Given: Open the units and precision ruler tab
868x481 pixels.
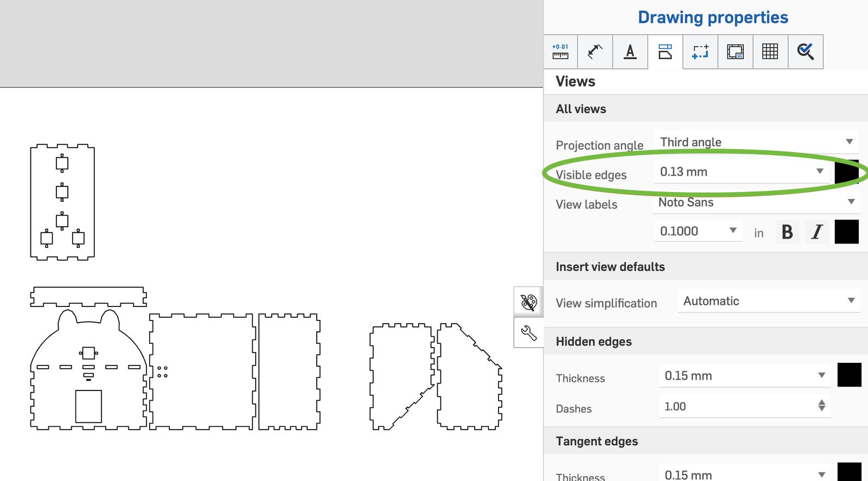Looking at the screenshot, I should pyautogui.click(x=560, y=52).
